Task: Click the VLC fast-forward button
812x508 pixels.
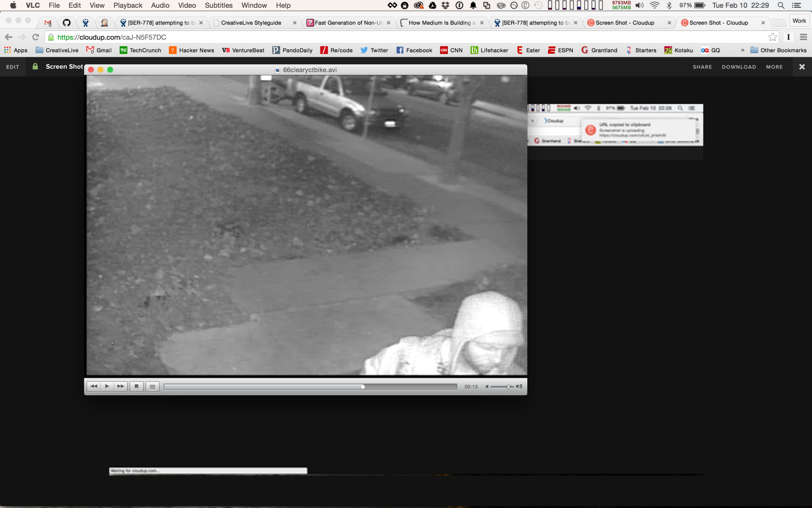Action: [x=120, y=386]
